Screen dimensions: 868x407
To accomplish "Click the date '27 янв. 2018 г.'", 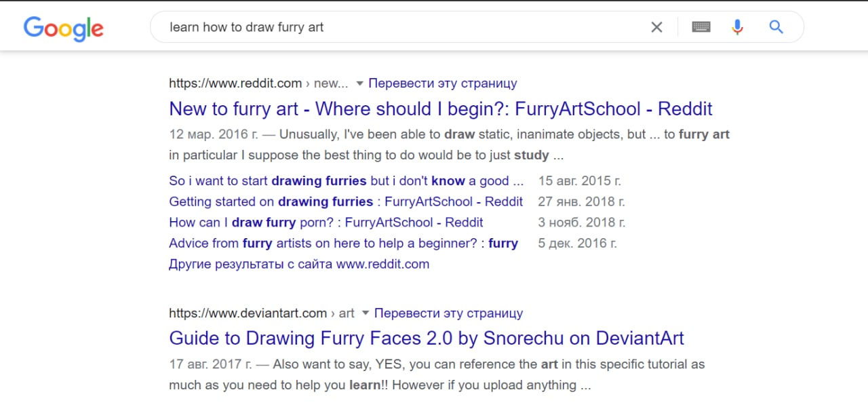I will pos(582,201).
